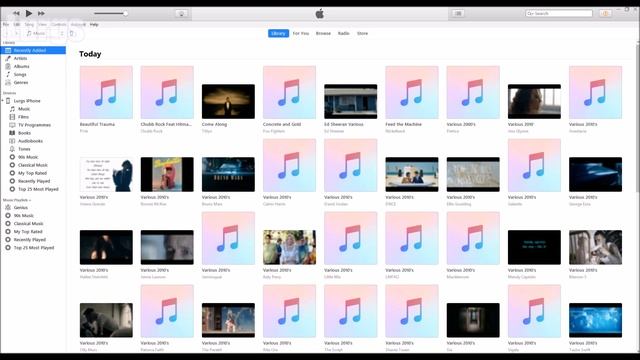Open the Chubb Rock Feat album cover
The image size is (640, 360).
pos(167,93)
